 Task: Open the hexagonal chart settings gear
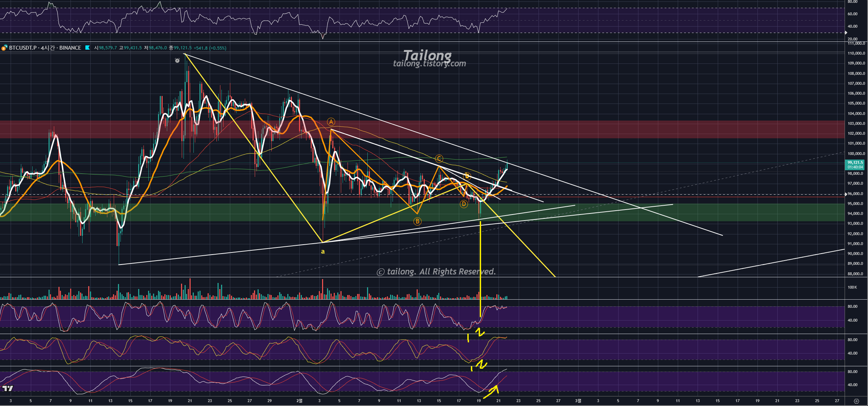856,401
